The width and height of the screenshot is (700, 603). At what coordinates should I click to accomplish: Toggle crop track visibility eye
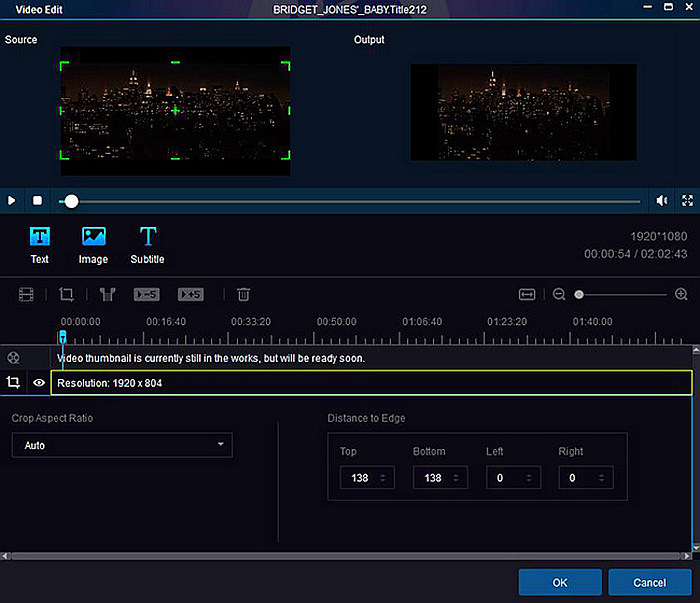click(39, 383)
